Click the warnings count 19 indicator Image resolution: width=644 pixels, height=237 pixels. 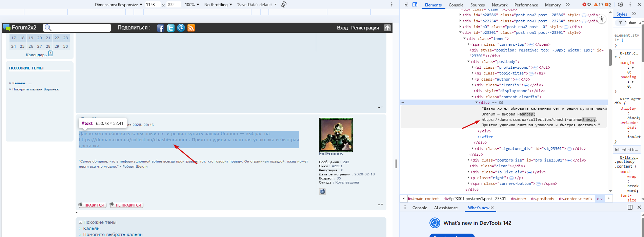pos(598,4)
